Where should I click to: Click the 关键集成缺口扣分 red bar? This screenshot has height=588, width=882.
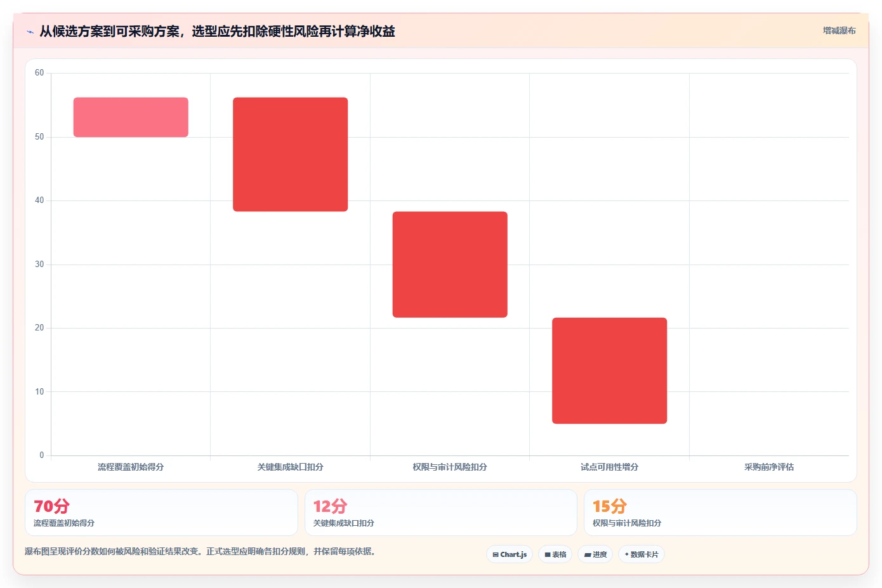pyautogui.click(x=291, y=154)
